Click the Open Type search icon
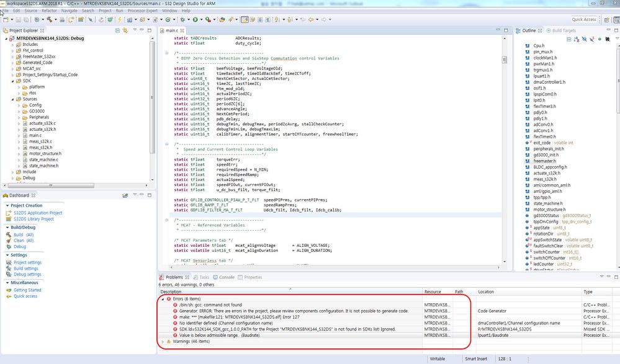 230,19
